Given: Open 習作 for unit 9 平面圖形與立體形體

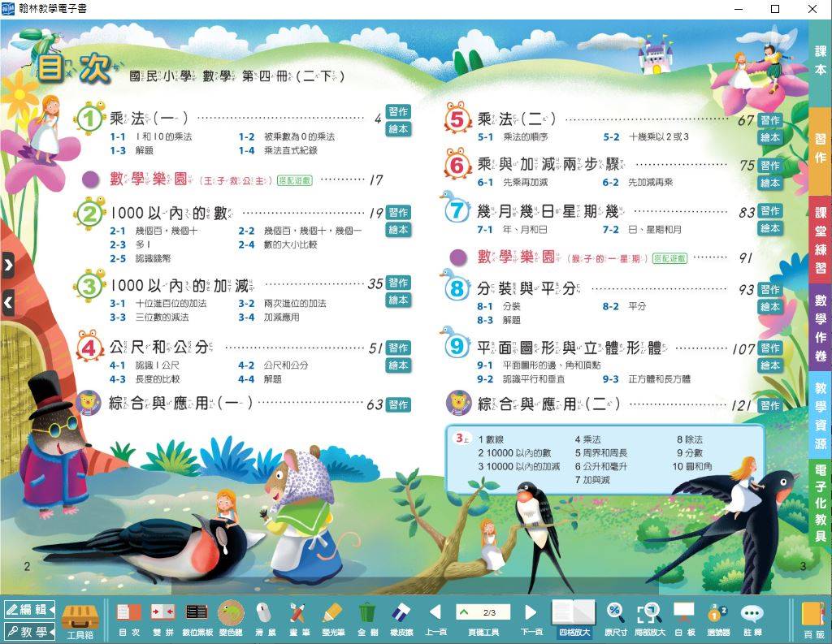Looking at the screenshot, I should [770, 348].
